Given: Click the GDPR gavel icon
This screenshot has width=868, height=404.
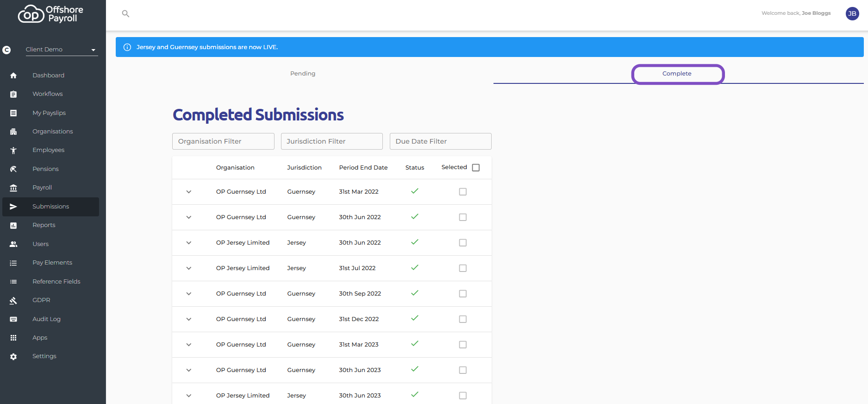Looking at the screenshot, I should click(13, 300).
